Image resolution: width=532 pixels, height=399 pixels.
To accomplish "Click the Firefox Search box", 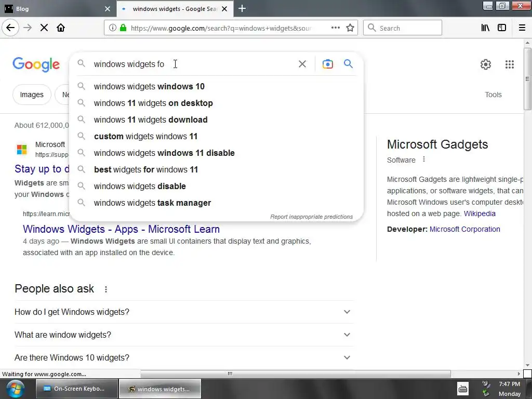I will click(403, 28).
